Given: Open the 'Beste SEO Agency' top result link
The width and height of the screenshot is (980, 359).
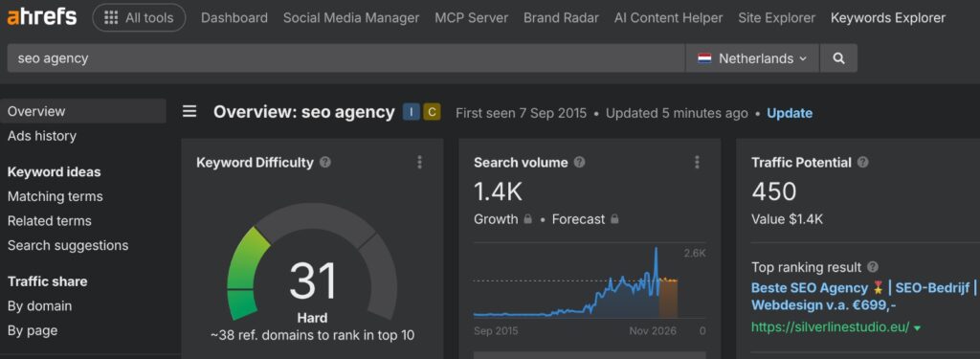Looking at the screenshot, I should click(x=865, y=297).
